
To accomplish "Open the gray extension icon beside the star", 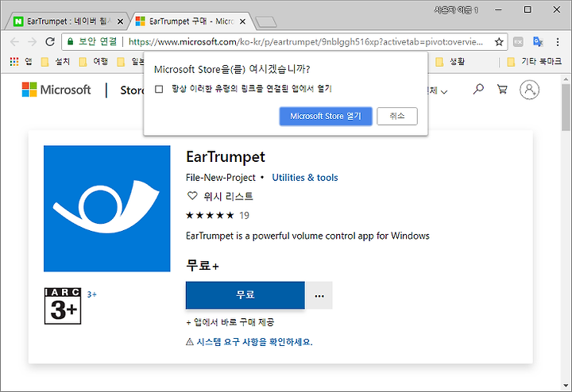I will coord(518,42).
